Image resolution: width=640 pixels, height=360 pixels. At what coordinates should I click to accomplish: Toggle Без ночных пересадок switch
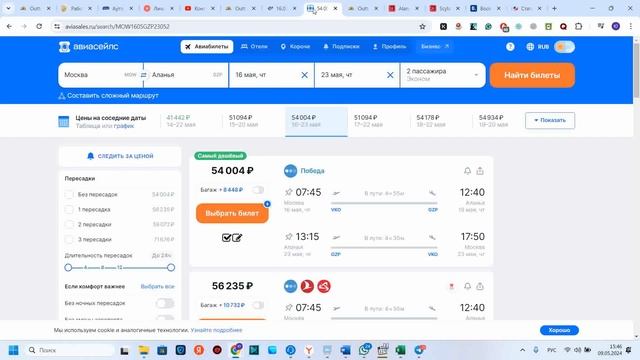point(165,303)
